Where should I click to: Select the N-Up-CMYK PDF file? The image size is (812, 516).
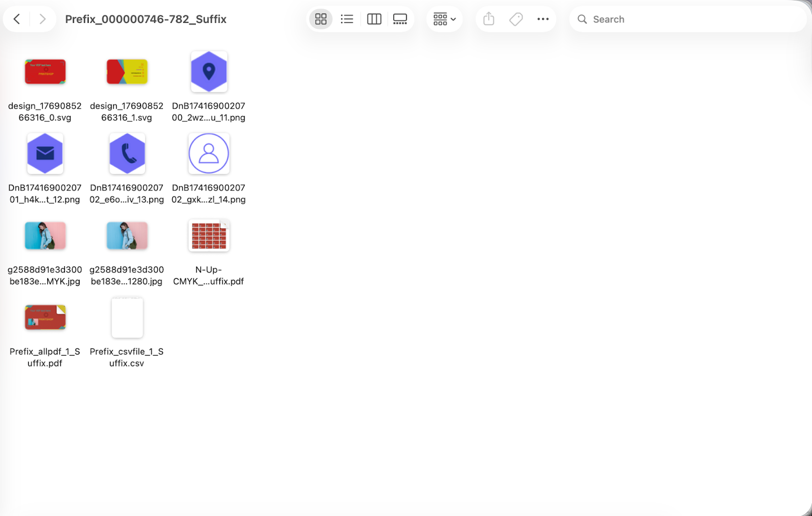(209, 236)
